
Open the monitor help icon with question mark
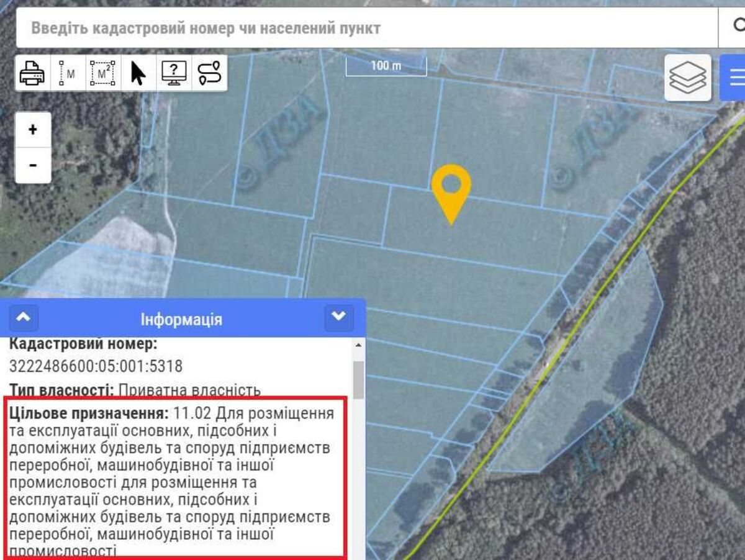(174, 73)
